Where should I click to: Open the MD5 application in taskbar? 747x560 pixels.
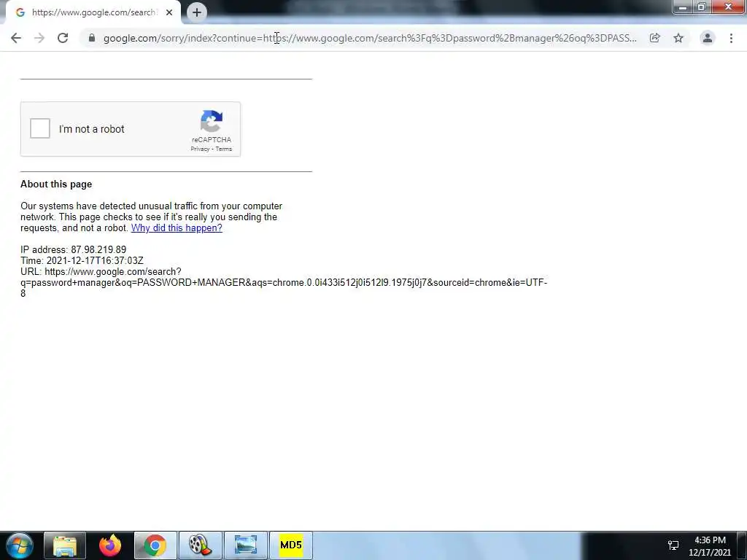pos(291,545)
